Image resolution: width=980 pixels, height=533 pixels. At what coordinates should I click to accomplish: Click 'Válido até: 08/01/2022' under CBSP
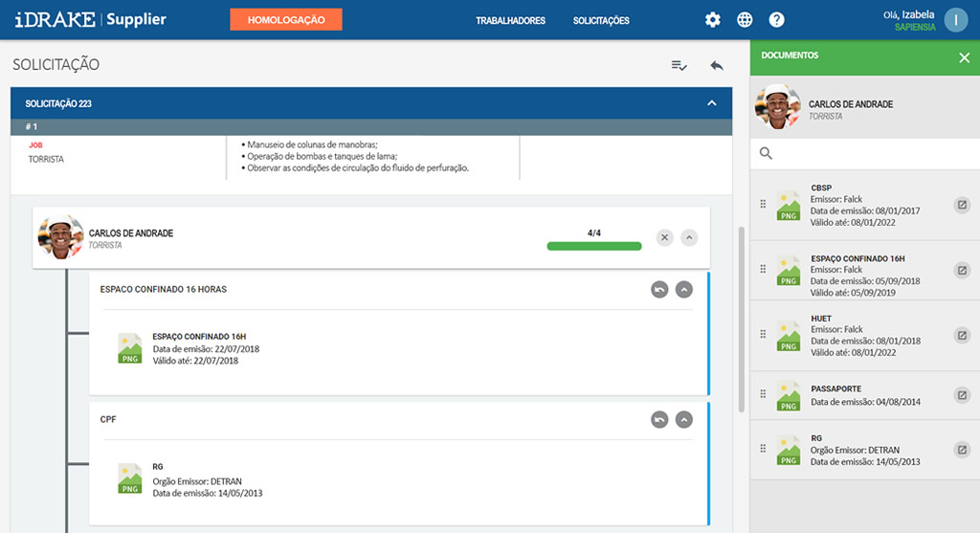(x=853, y=222)
